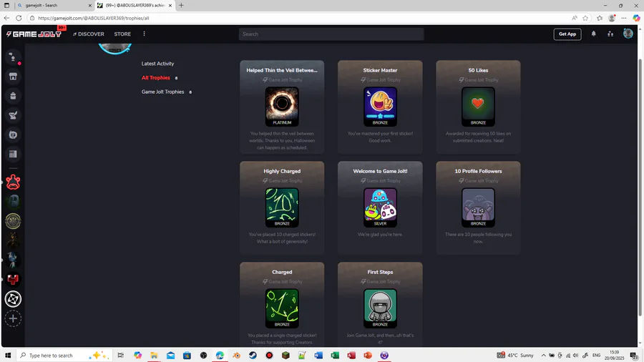Go to the Game Jolt logo home link
Viewport: 644px width, 362px height.
pyautogui.click(x=34, y=34)
